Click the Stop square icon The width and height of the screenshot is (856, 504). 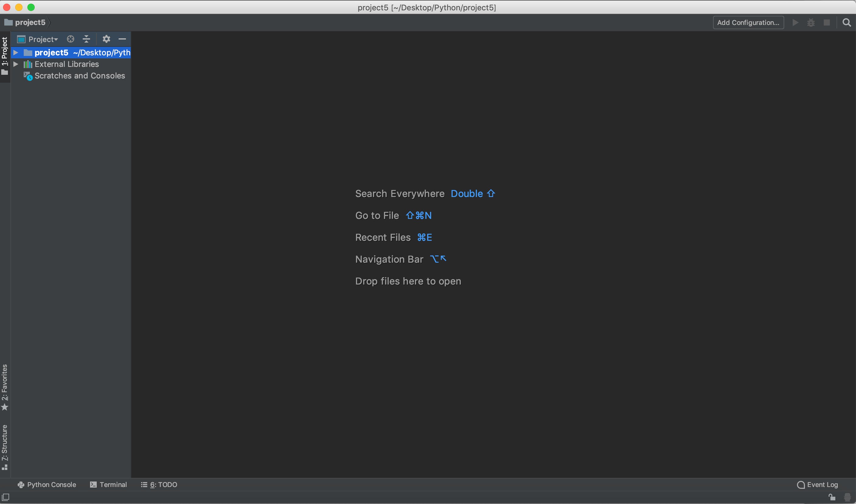[x=827, y=23]
